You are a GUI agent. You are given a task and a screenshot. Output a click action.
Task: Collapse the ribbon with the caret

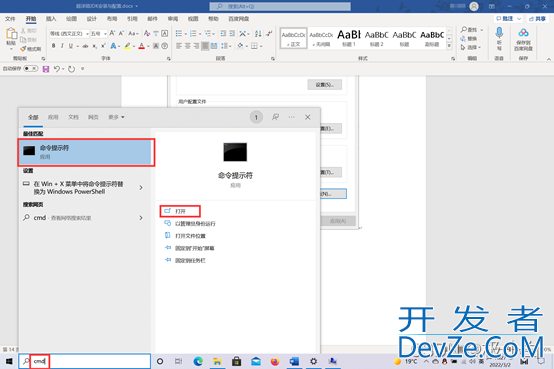[x=549, y=59]
